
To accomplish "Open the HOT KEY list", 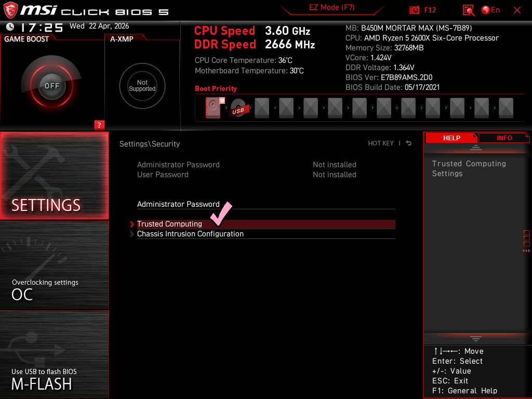I will 381,143.
